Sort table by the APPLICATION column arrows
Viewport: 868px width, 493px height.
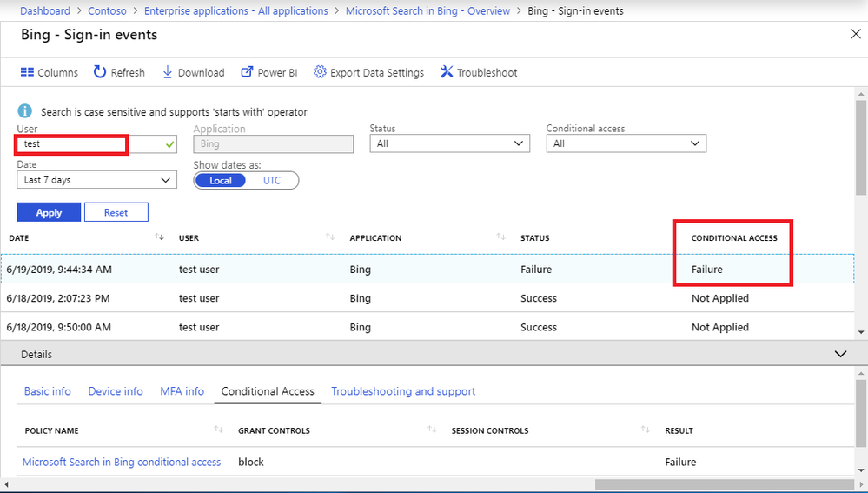click(x=501, y=237)
